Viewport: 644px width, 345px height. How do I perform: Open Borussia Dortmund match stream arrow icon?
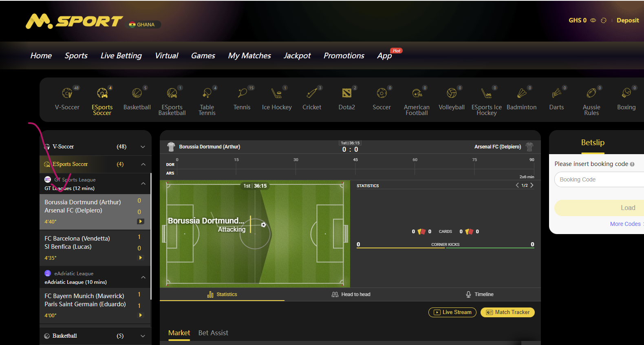[141, 221]
